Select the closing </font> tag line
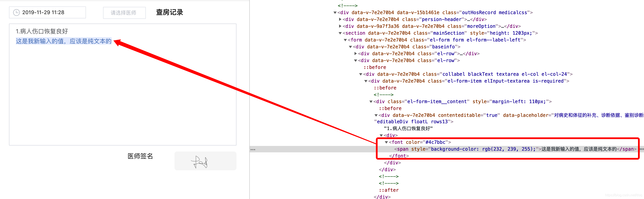This screenshot has height=199, width=644. 399,156
